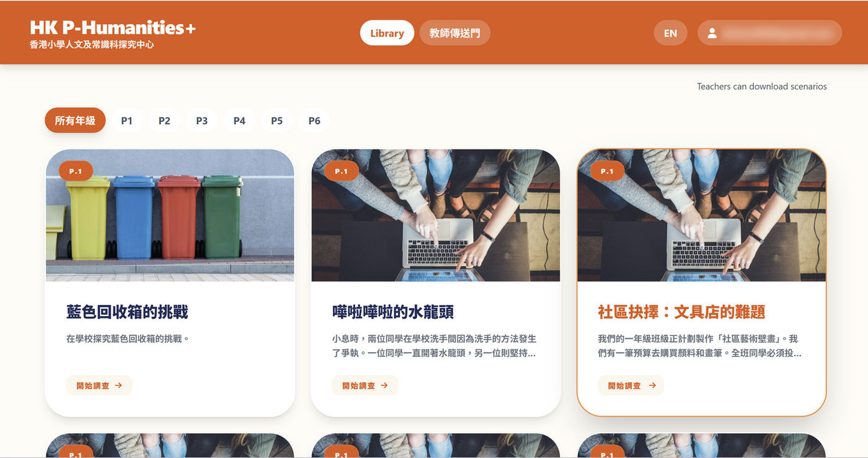
Task: Click 開始調查 label on 社區抉擇 card
Action: pos(624,385)
